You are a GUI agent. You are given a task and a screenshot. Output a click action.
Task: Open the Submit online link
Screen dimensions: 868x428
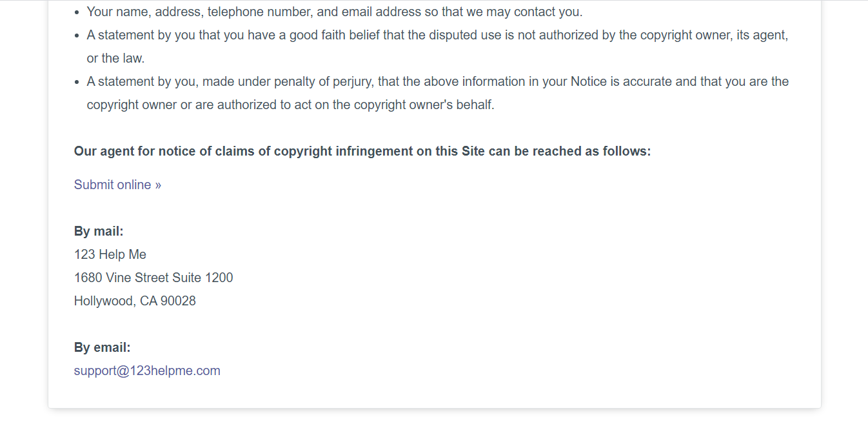117,185
